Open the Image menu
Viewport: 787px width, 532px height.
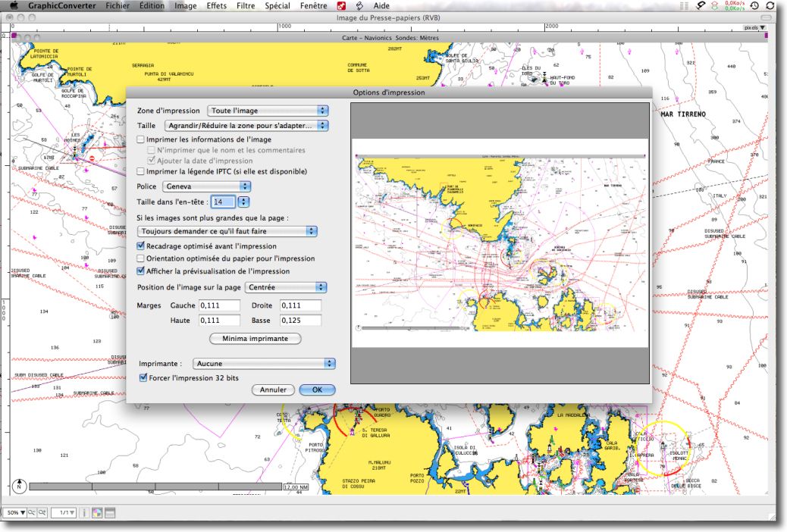point(185,6)
